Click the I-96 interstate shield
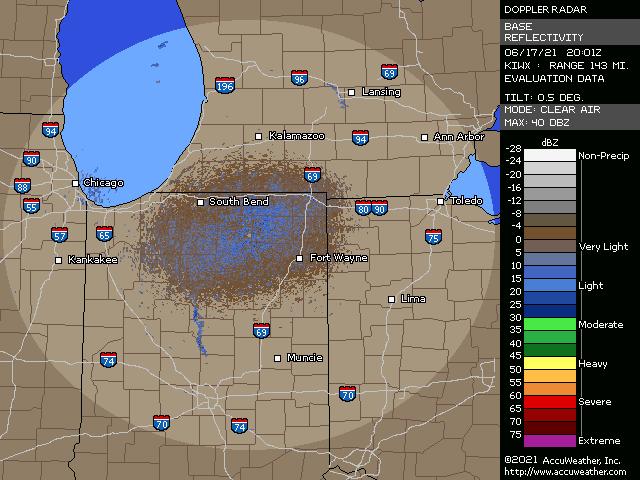The width and height of the screenshot is (640, 480). tap(299, 78)
